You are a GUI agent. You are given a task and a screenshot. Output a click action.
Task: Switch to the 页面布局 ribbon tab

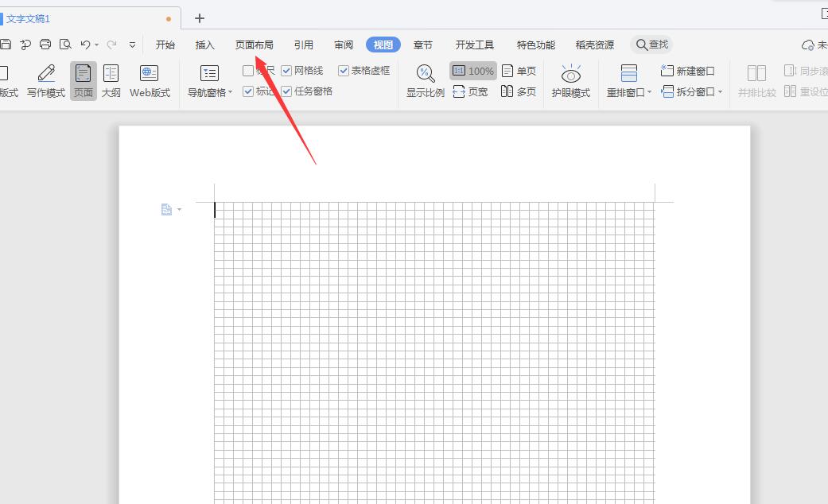pos(255,45)
